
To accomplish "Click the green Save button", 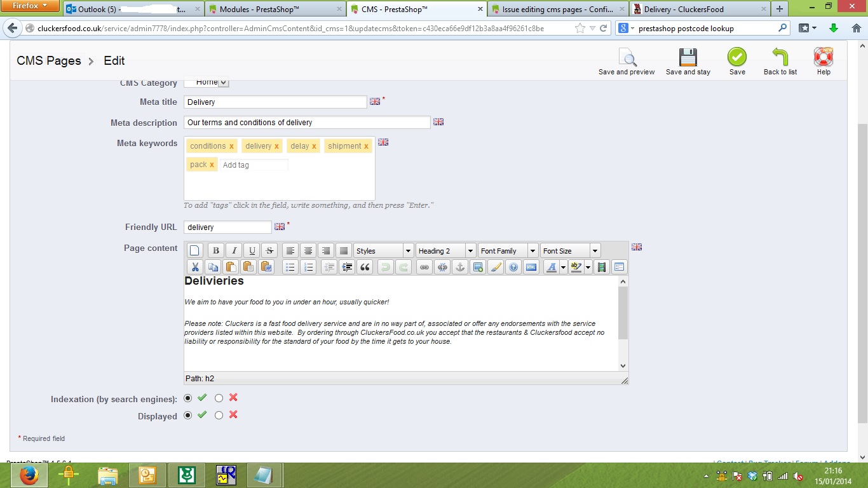I will (737, 62).
